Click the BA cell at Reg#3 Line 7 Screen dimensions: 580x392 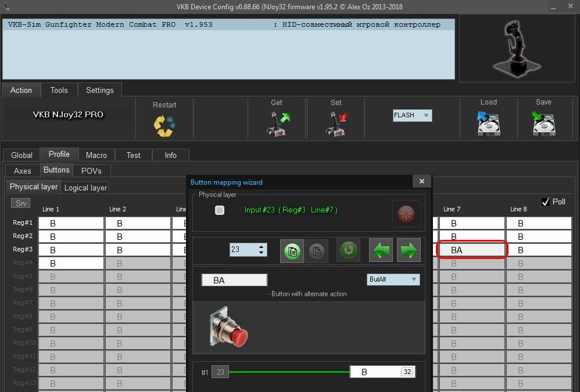[472, 250]
